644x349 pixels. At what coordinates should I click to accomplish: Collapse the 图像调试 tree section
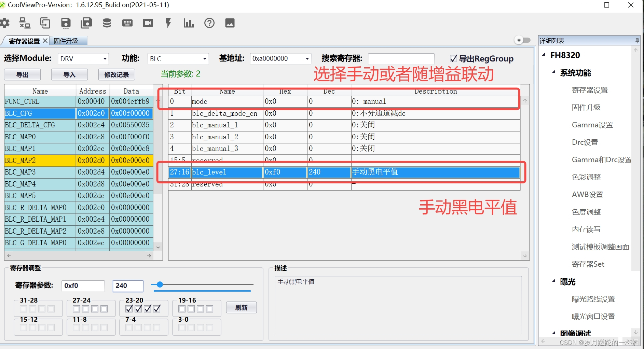(553, 333)
